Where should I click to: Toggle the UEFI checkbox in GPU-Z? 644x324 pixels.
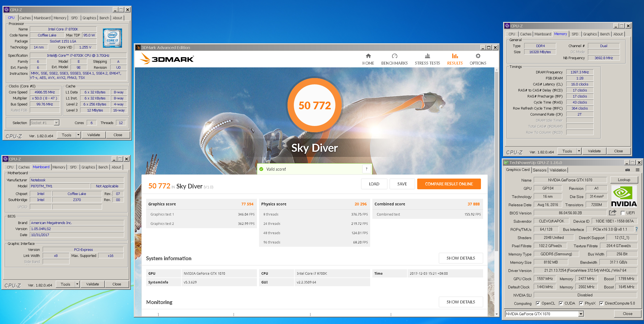click(x=623, y=213)
